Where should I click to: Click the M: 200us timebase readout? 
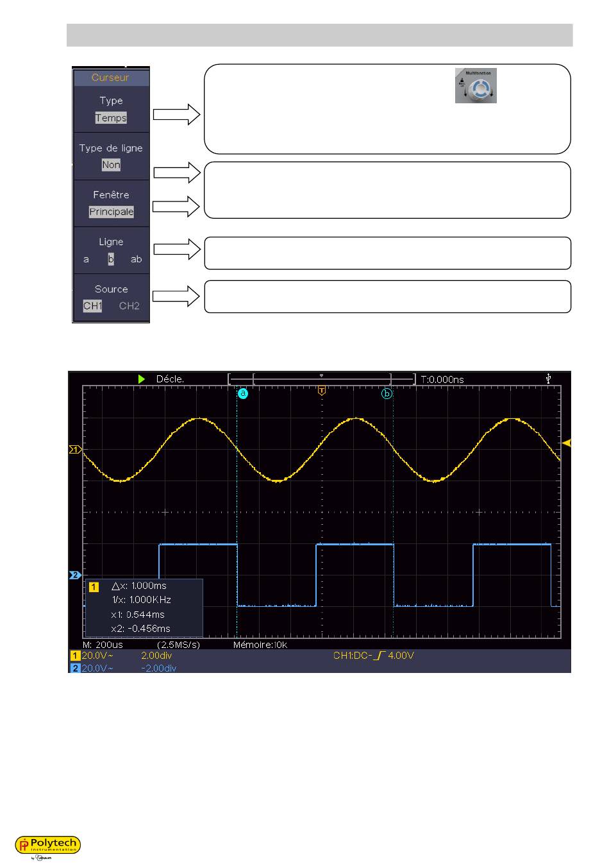click(103, 644)
